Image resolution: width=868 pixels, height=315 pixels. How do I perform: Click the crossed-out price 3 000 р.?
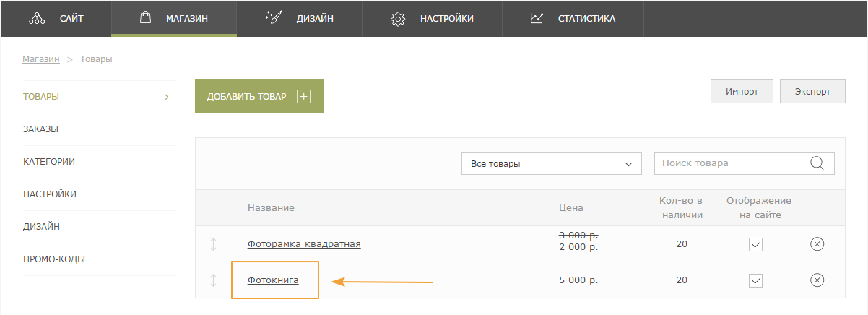pyautogui.click(x=579, y=236)
